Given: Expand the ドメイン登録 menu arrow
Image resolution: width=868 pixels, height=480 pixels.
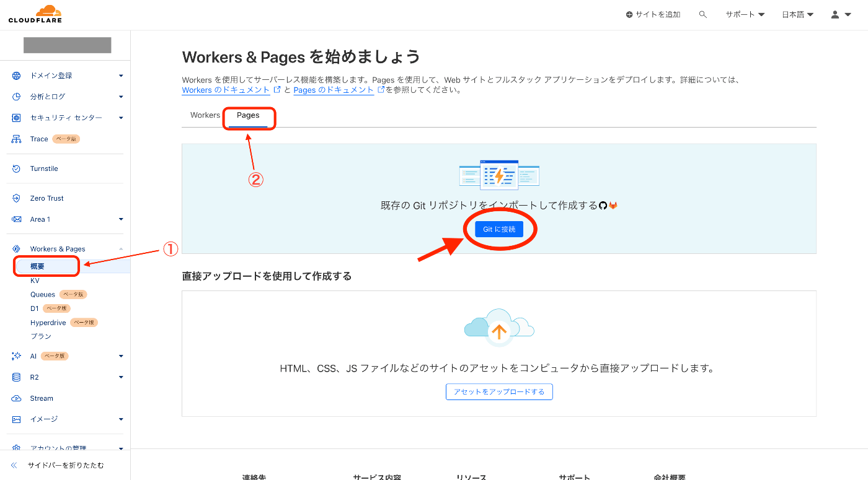Looking at the screenshot, I should click(x=121, y=76).
